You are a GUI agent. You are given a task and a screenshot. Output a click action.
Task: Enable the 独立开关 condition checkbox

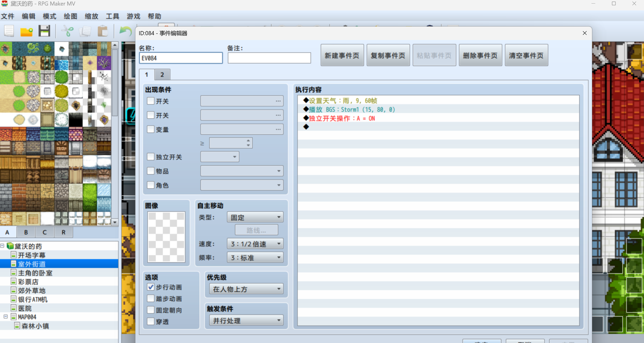(x=151, y=157)
